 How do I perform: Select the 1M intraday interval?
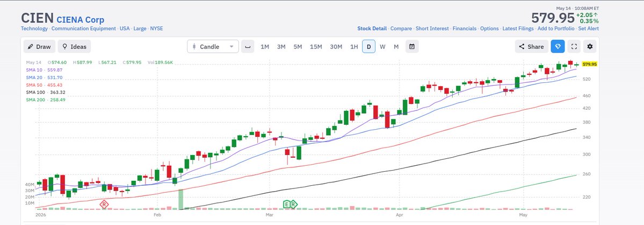(265, 46)
